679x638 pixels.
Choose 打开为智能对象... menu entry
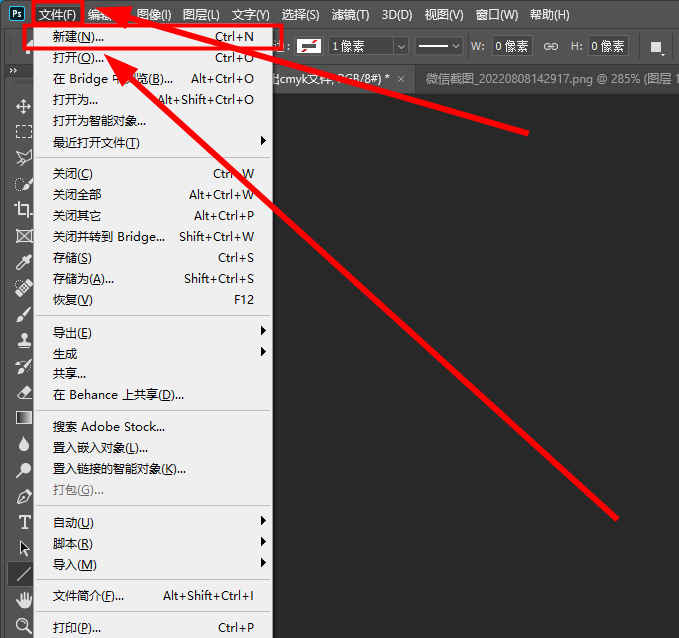152,121
